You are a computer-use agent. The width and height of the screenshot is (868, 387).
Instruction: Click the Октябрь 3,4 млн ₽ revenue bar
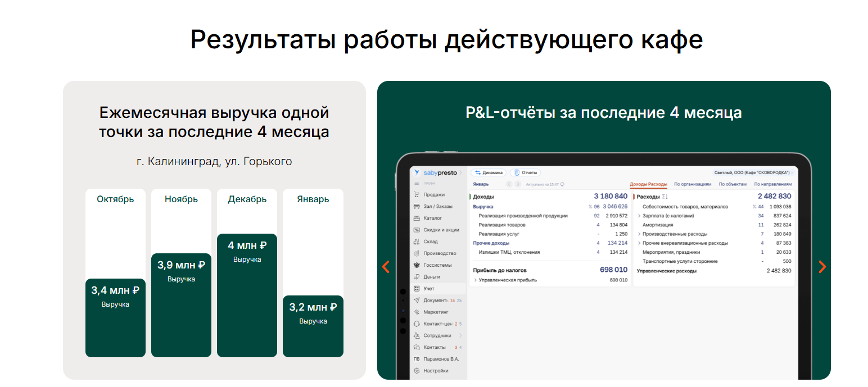click(115, 318)
